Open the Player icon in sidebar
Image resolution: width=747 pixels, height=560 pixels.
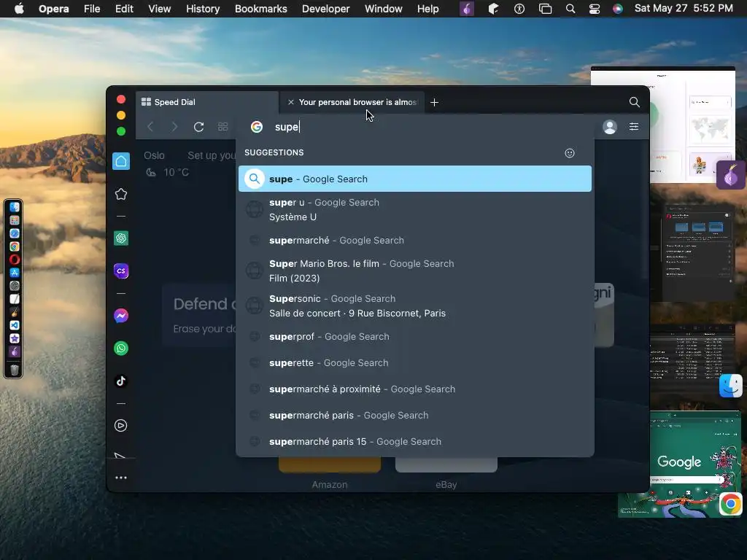click(121, 425)
